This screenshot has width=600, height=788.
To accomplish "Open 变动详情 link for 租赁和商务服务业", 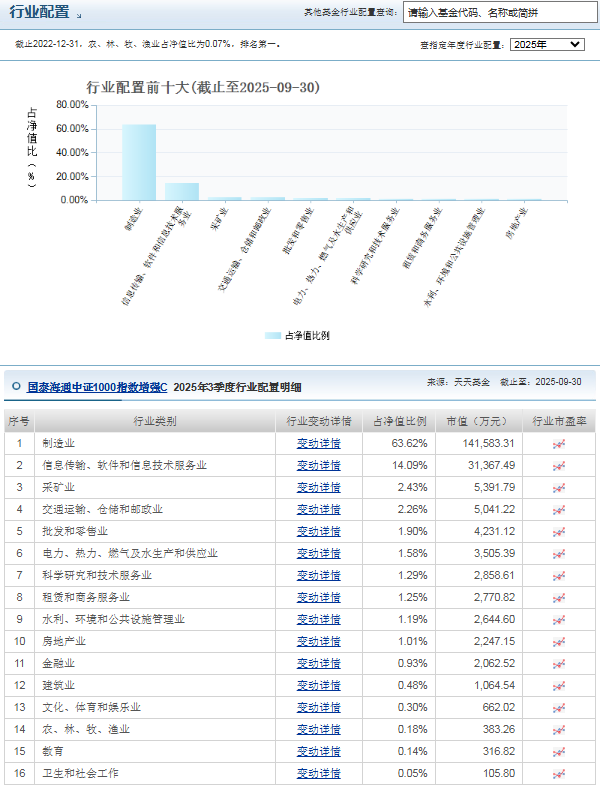I will coord(319,598).
